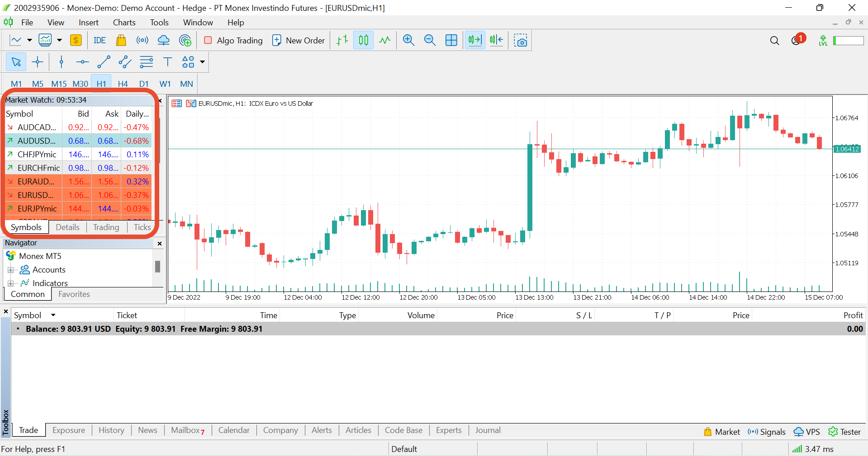Open the search magnifier icon
The image size is (868, 456).
click(774, 41)
